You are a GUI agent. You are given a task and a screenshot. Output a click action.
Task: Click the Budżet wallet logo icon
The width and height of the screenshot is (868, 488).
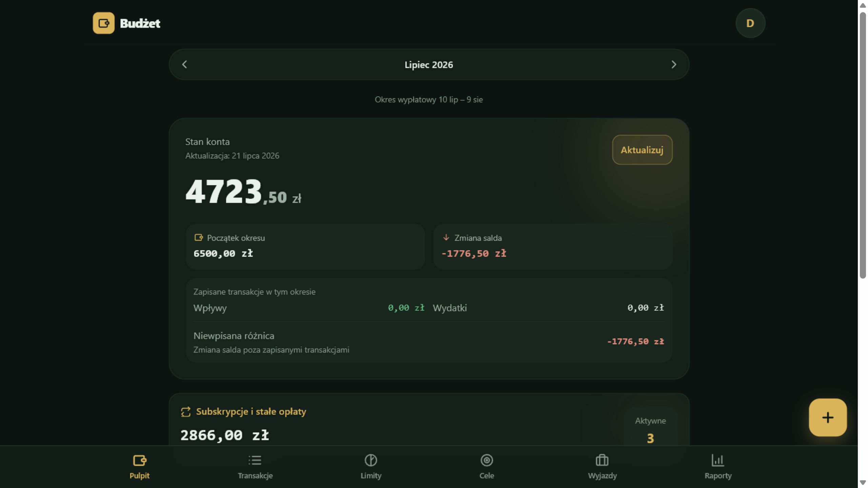104,23
